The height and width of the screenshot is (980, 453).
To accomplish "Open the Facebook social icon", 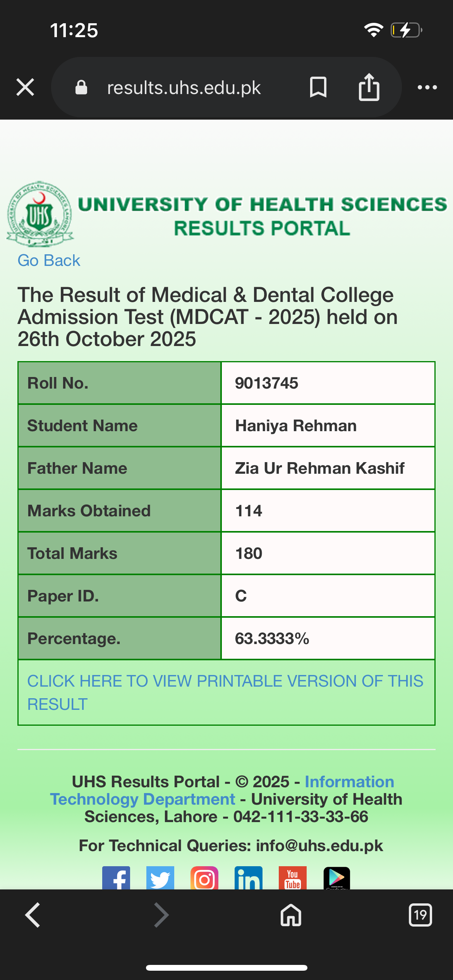I will [116, 879].
